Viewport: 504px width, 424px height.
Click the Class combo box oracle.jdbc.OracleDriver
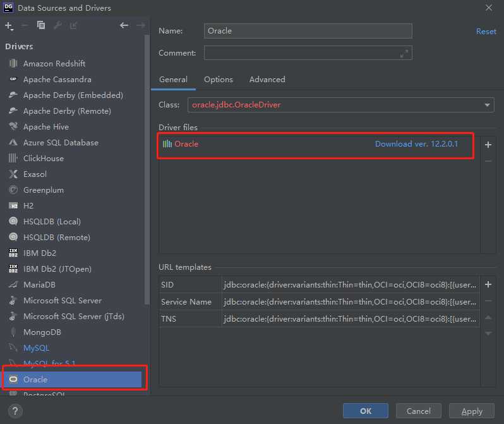pos(340,105)
